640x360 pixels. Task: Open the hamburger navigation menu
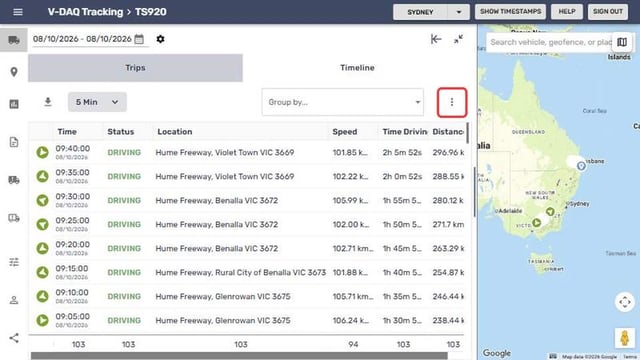18,12
